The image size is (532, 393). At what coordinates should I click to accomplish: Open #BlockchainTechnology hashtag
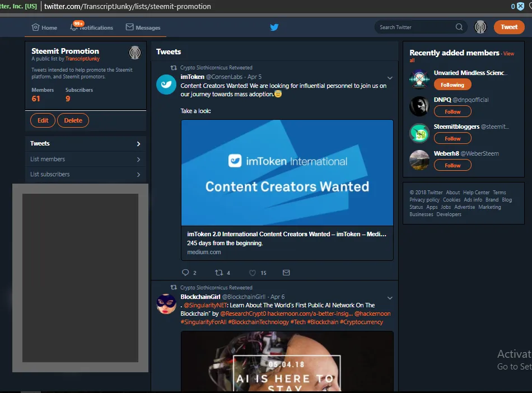point(258,322)
